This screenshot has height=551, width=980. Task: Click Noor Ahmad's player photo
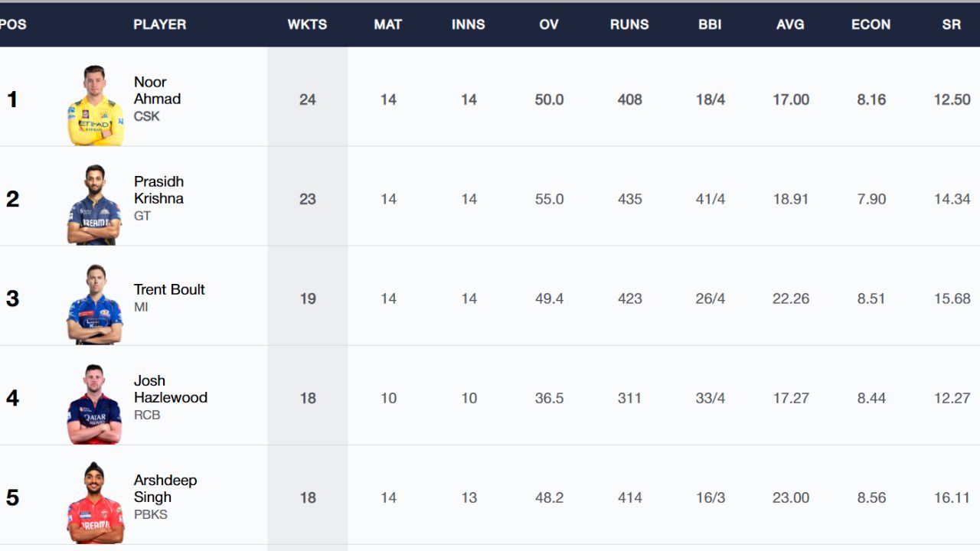pos(95,106)
